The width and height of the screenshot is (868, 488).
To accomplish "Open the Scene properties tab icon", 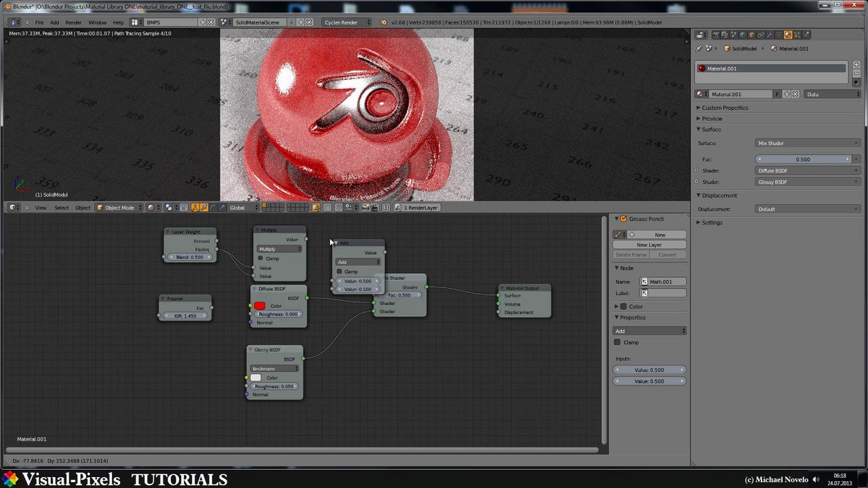I will [x=734, y=35].
